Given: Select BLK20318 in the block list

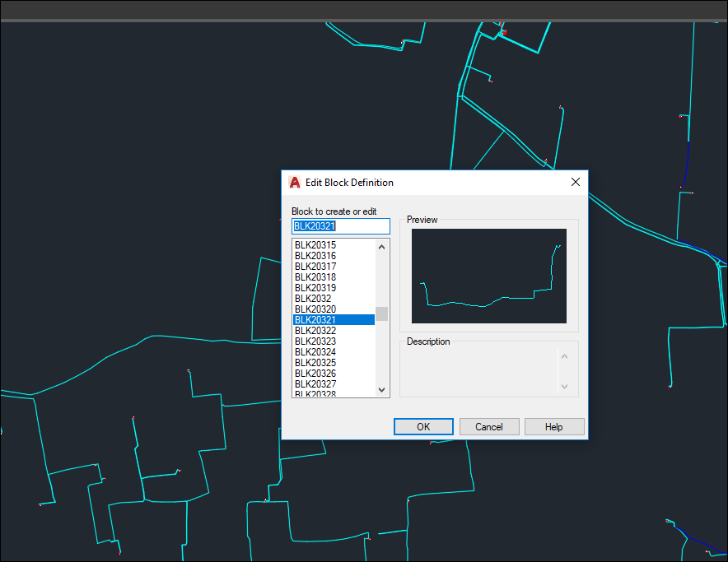Looking at the screenshot, I should tap(334, 277).
